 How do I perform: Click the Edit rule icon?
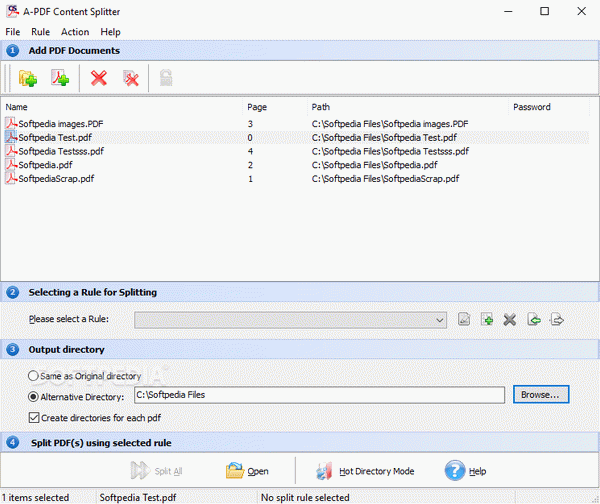click(464, 319)
